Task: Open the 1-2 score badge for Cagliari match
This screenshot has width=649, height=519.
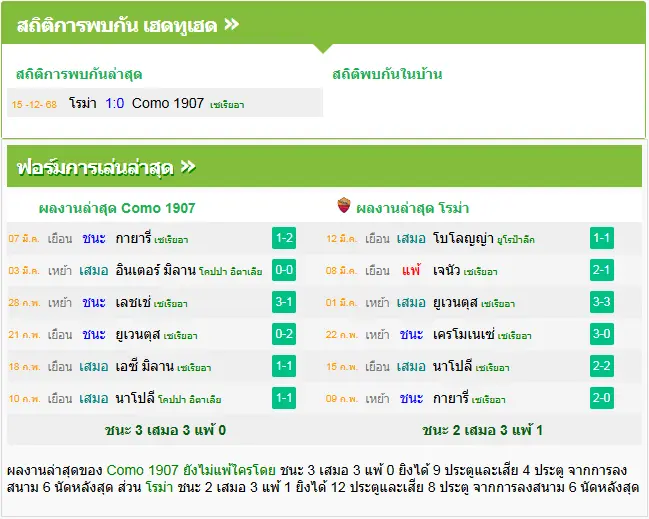Action: (x=284, y=238)
